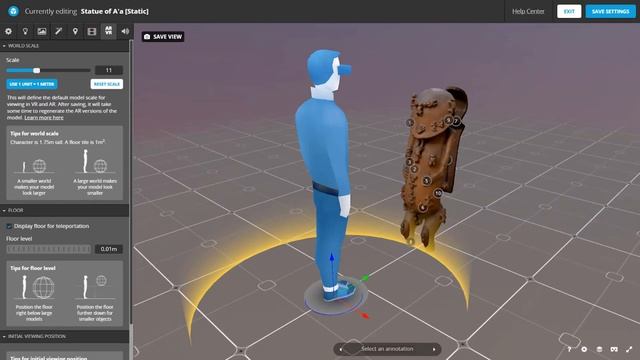Open the Materials image tab
The image size is (640, 360).
[x=42, y=31]
